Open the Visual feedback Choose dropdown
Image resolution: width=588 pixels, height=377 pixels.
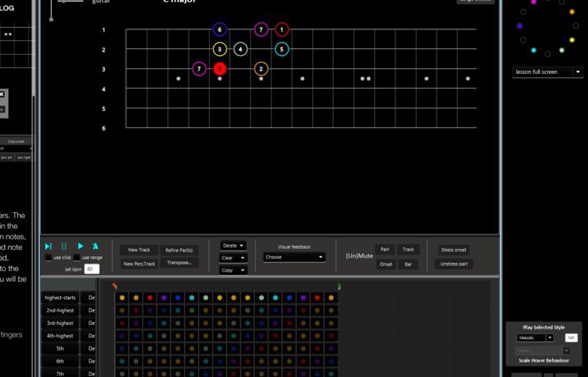[x=294, y=257]
